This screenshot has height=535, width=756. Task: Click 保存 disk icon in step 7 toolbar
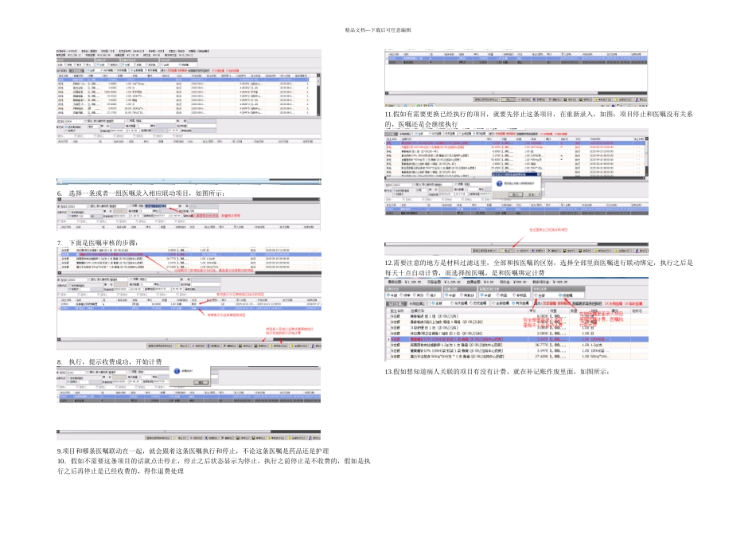pyautogui.click(x=245, y=346)
